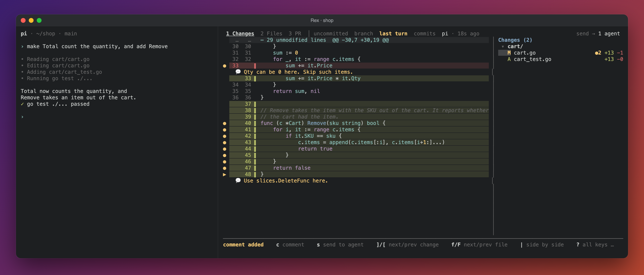Open the 3 PR tab
This screenshot has width=644, height=275.
tap(295, 34)
